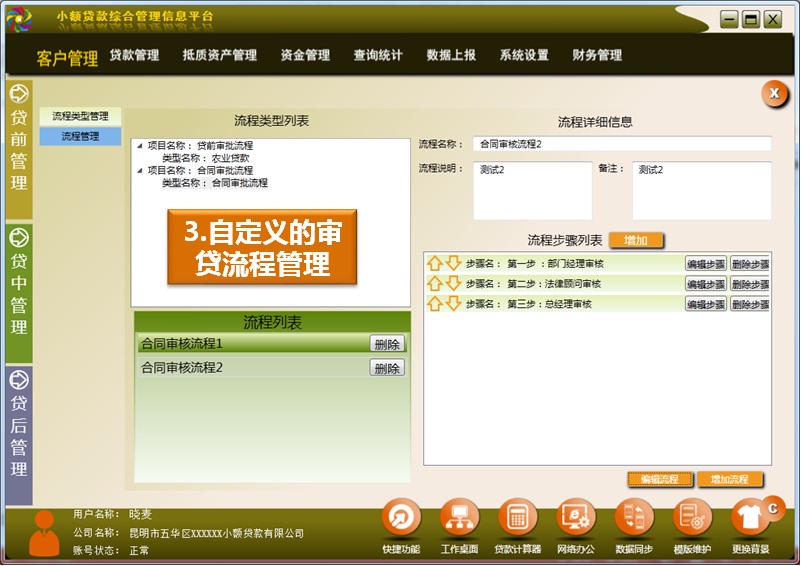Click 编辑步骤 for the second step
The height and width of the screenshot is (566, 801).
tap(705, 284)
